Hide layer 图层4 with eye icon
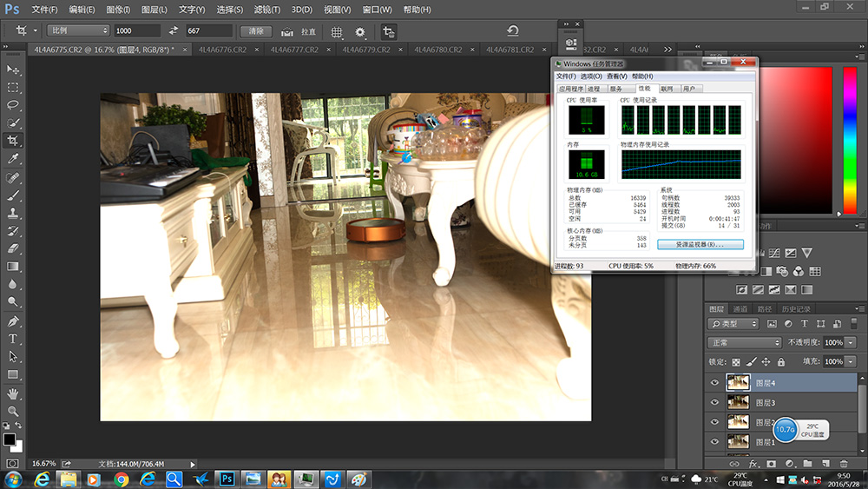868x489 pixels. (714, 383)
